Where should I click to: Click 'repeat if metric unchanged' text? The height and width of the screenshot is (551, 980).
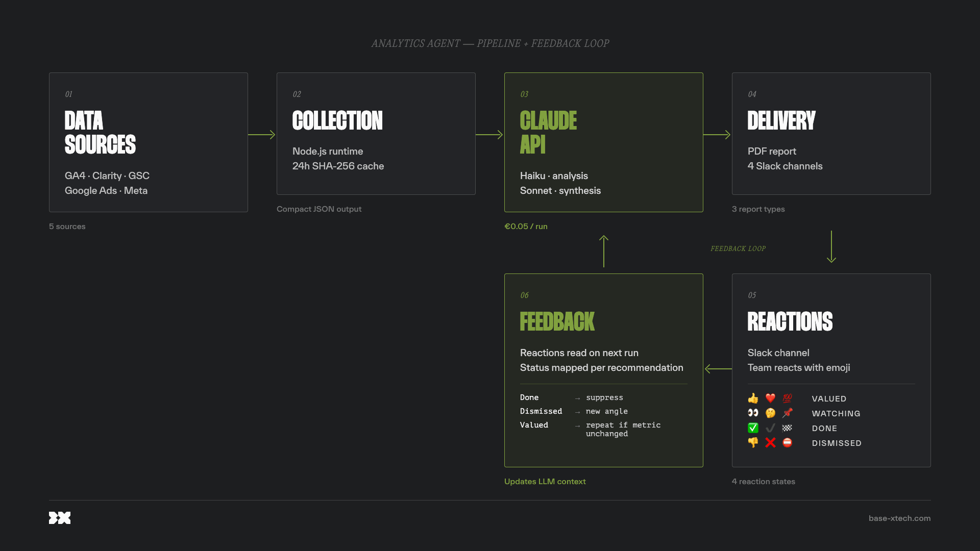pos(623,430)
